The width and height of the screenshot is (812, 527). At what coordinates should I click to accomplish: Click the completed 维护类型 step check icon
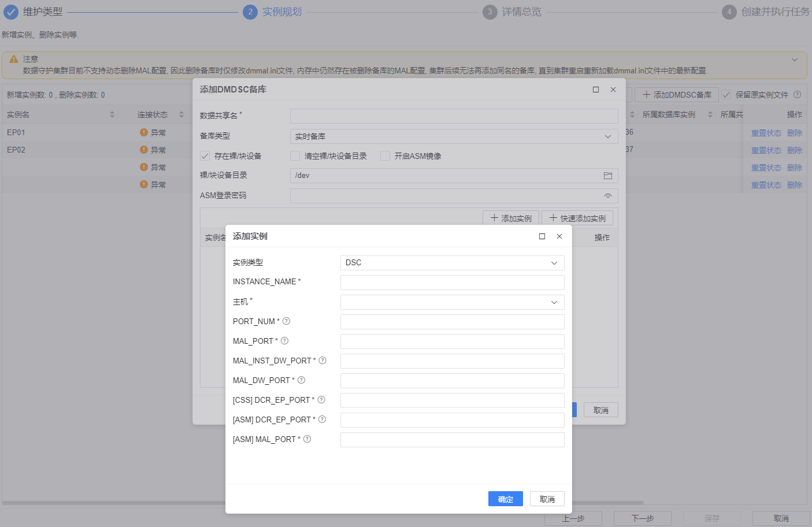point(11,12)
